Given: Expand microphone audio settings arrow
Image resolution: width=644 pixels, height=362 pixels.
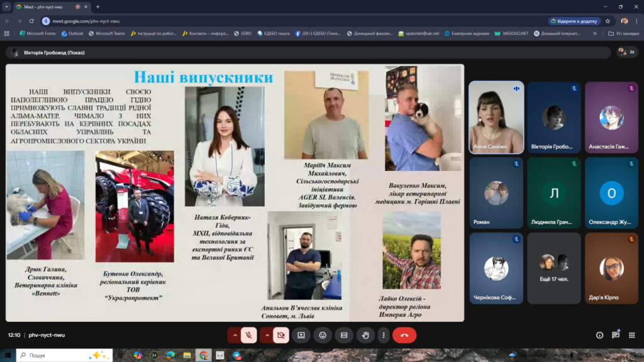Looking at the screenshot, I should click(235, 336).
